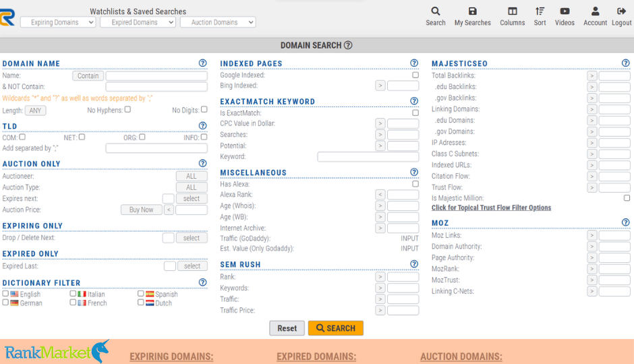Click the Logout icon
634x364 pixels.
pos(621,11)
